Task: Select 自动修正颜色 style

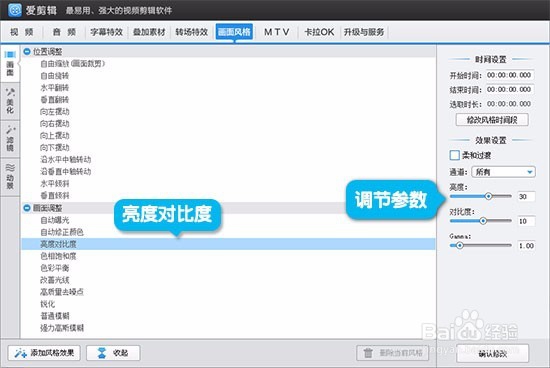Action: (62, 232)
